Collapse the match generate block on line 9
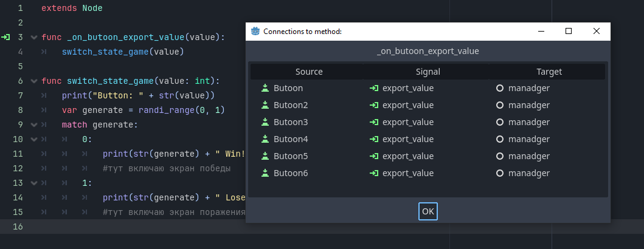 click(33, 124)
